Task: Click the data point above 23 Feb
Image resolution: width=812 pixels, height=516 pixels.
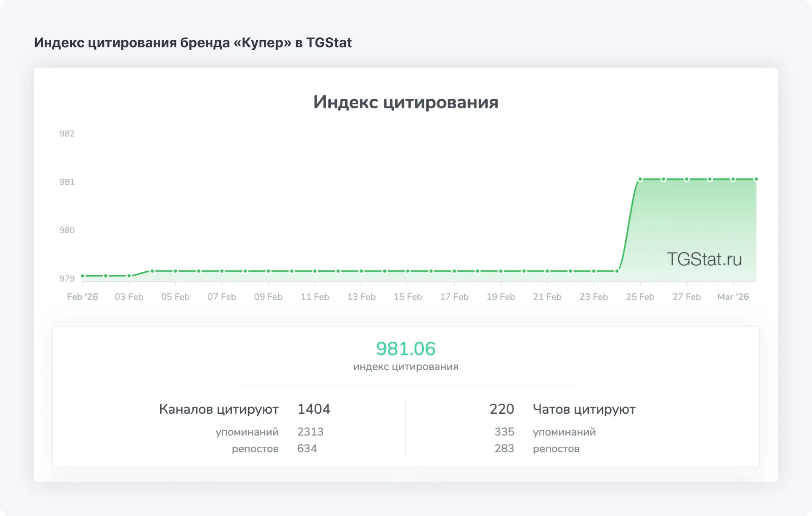Action: click(x=594, y=271)
